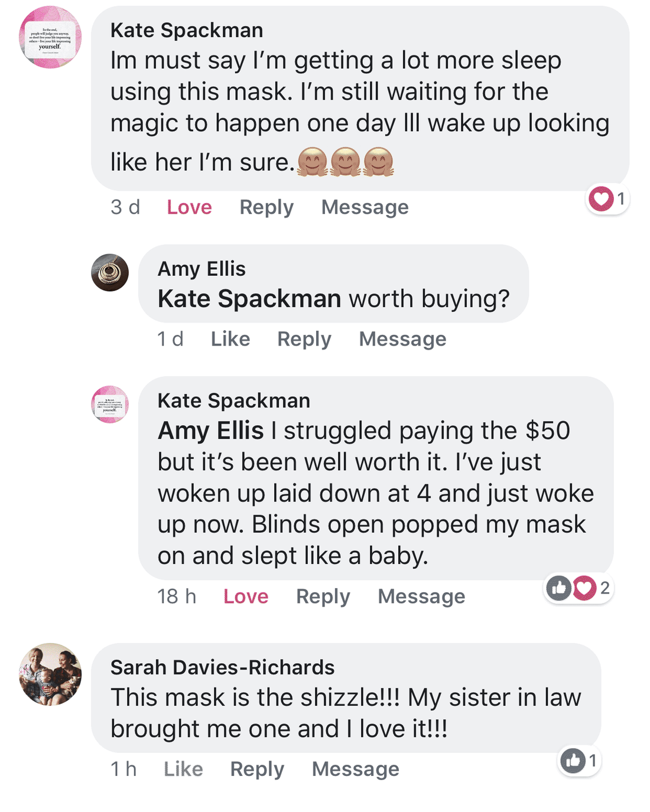Toggle Love on Kate's 3 d comment

click(189, 207)
